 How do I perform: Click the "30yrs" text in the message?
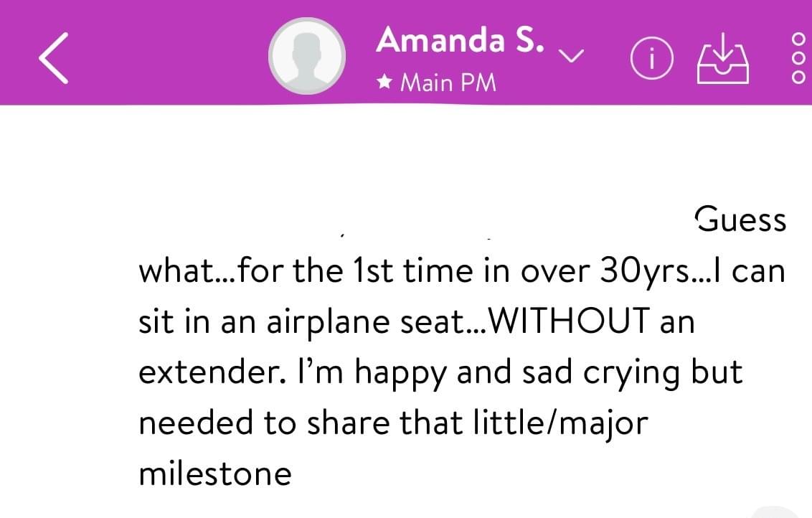(645, 271)
